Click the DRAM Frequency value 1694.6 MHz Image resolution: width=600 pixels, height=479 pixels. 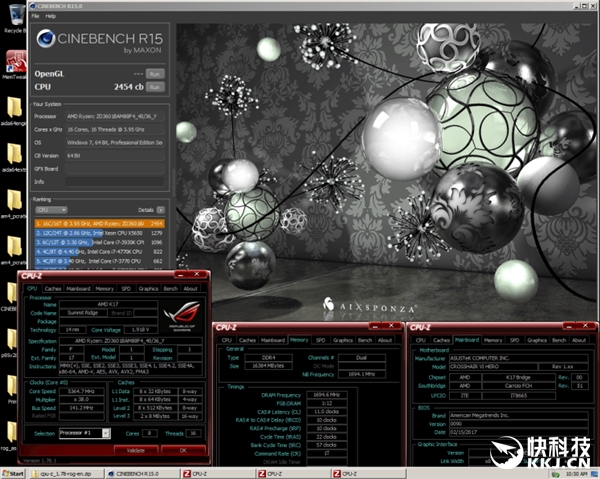(x=327, y=395)
